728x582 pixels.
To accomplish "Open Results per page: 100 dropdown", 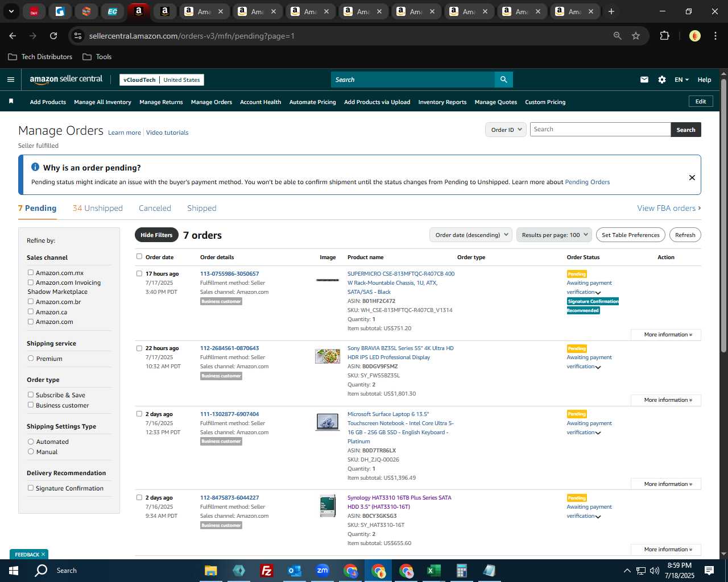I will pyautogui.click(x=554, y=235).
